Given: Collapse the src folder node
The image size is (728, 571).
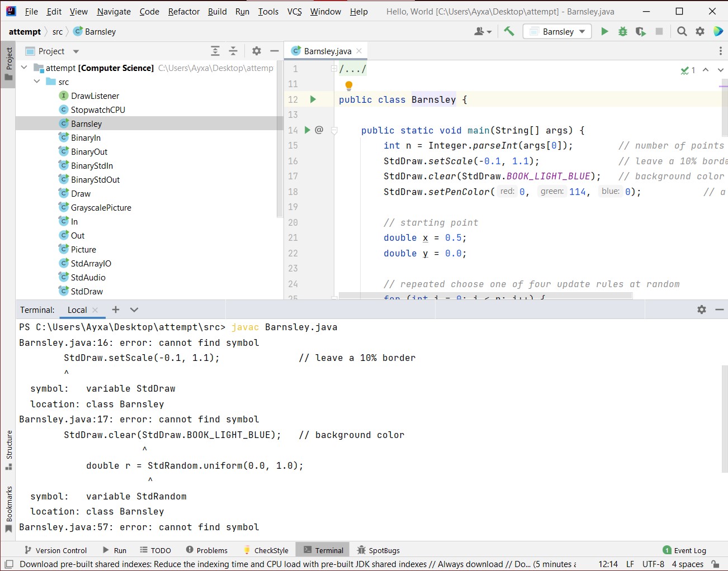Looking at the screenshot, I should point(37,82).
